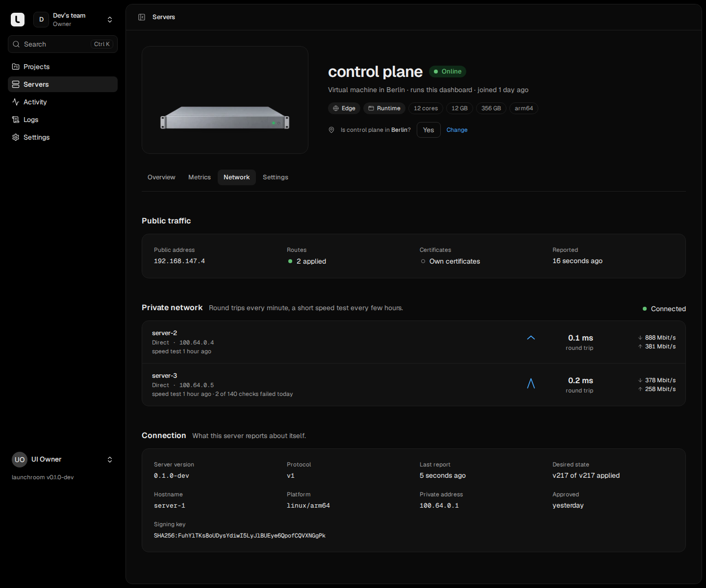Click the server-2 latency sparkline

531,338
